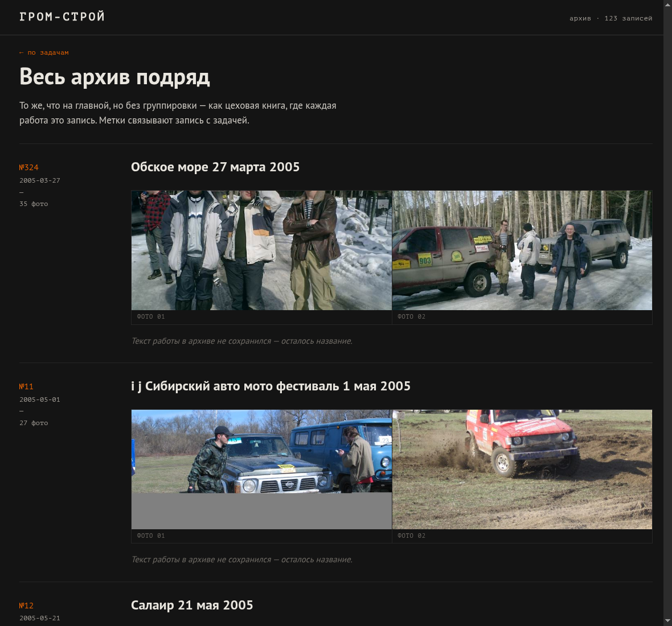Click 'ФОТО 01' caption under Обское море

tap(151, 317)
